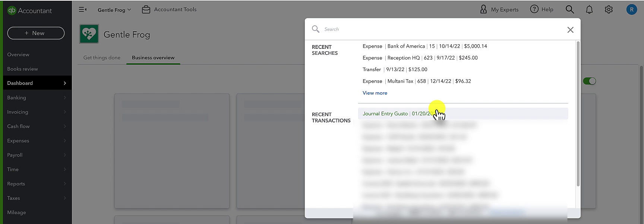This screenshot has width=644, height=224.
Task: Open the settings gear icon
Action: click(x=609, y=10)
